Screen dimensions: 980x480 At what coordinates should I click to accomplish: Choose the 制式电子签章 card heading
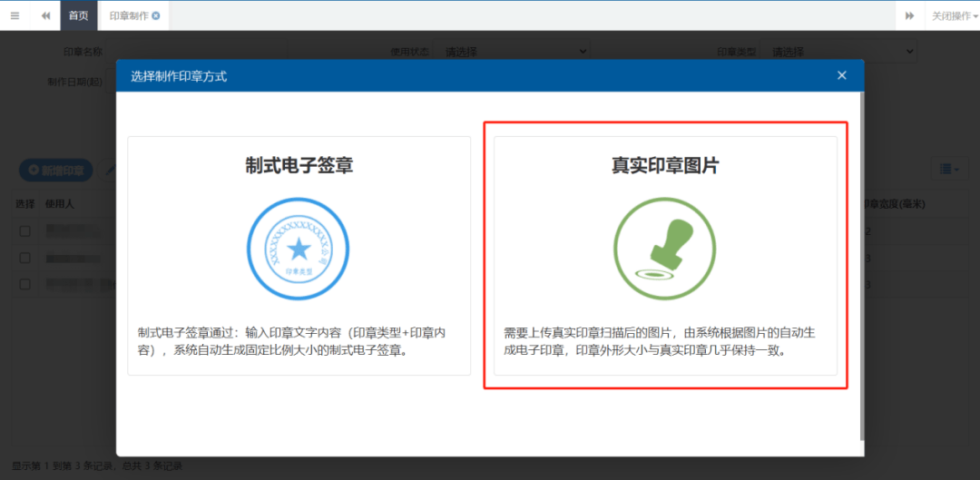click(299, 166)
